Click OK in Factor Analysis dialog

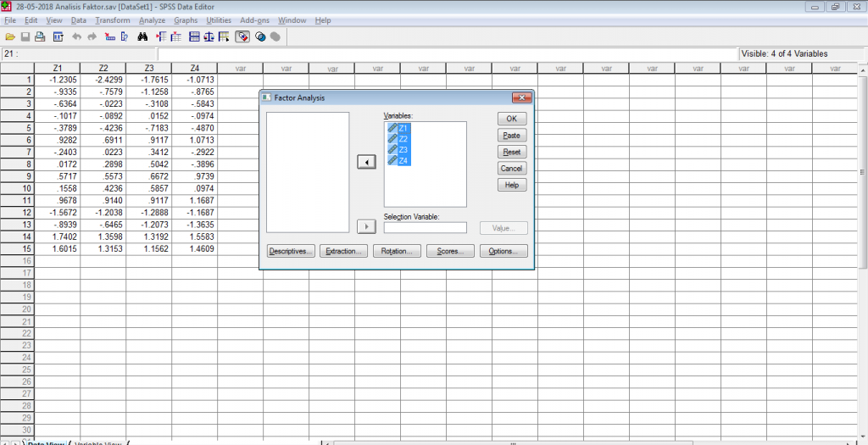[x=511, y=119]
